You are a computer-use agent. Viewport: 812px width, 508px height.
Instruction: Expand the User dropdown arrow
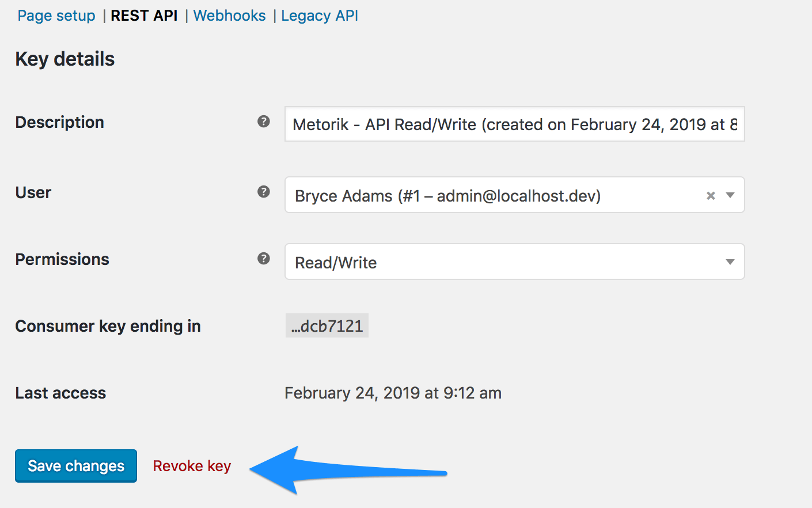[x=730, y=195]
